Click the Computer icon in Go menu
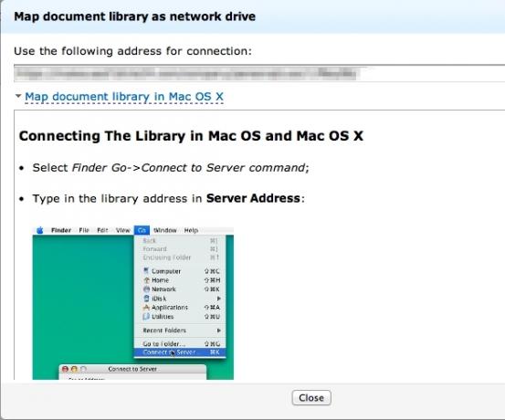 click(x=146, y=271)
